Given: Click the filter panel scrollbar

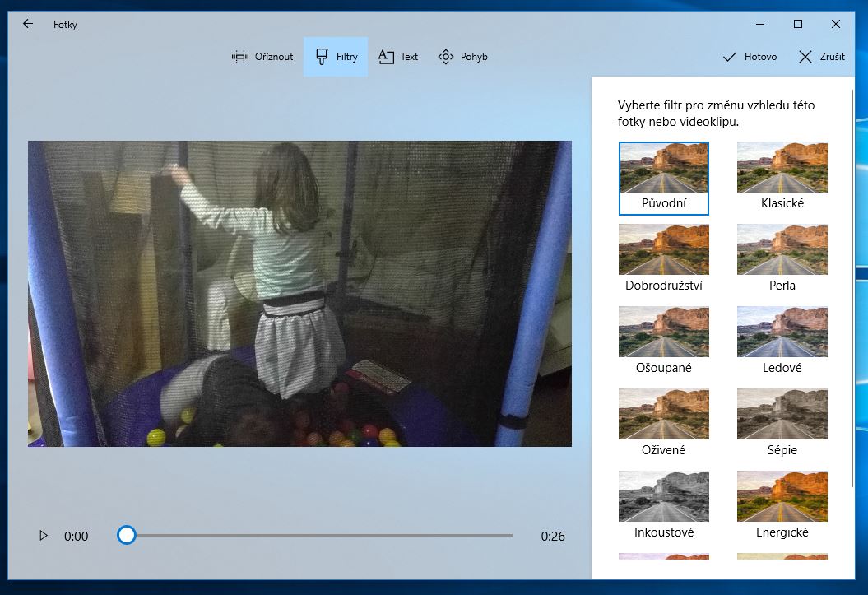Looking at the screenshot, I should 852,288.
